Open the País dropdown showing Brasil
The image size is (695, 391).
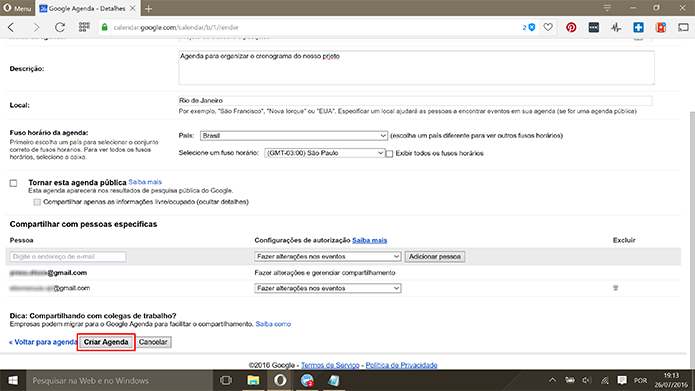coord(294,136)
